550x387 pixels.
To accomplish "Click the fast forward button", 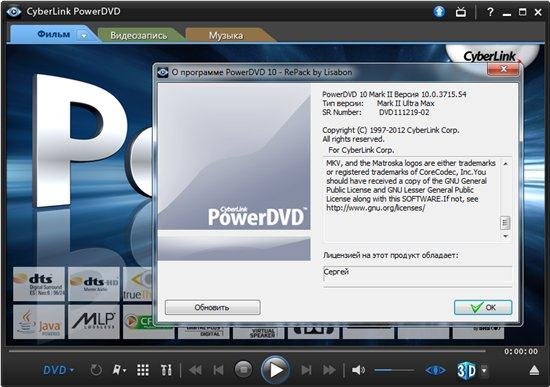I will click(x=329, y=370).
